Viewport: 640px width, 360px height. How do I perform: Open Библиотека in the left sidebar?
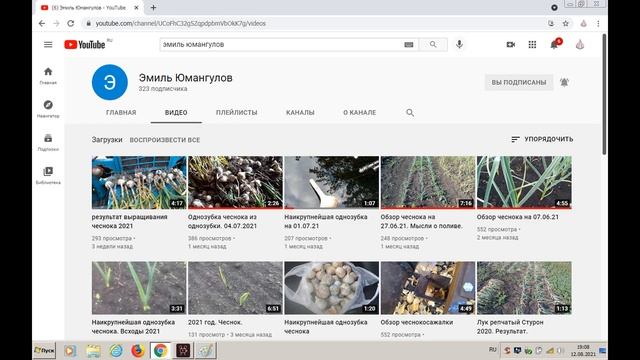(x=48, y=176)
